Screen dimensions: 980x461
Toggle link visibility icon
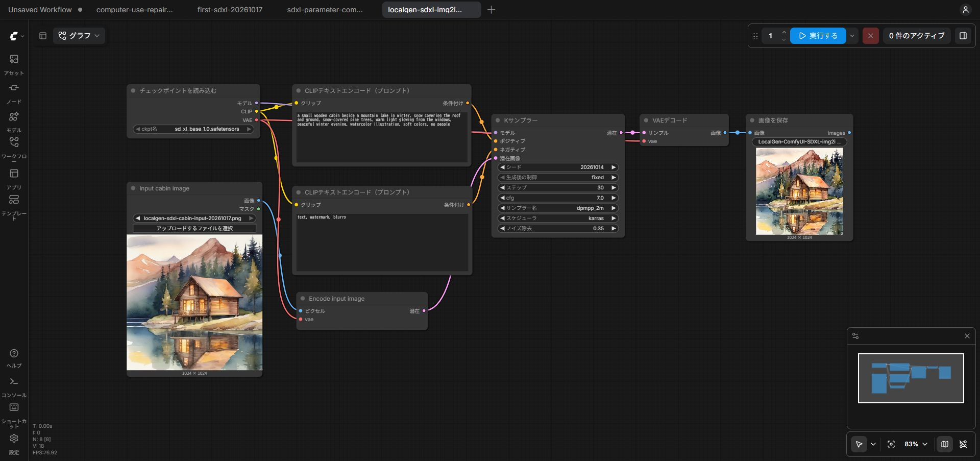(963, 444)
